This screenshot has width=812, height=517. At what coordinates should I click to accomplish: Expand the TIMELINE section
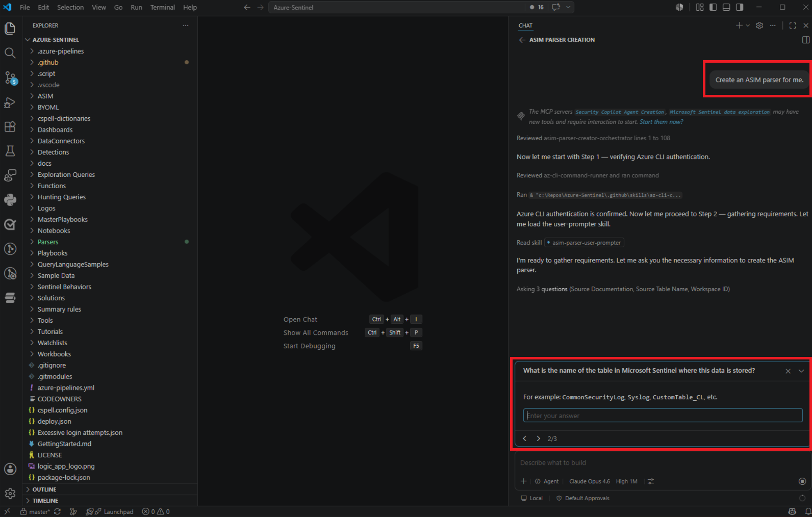tap(110, 501)
